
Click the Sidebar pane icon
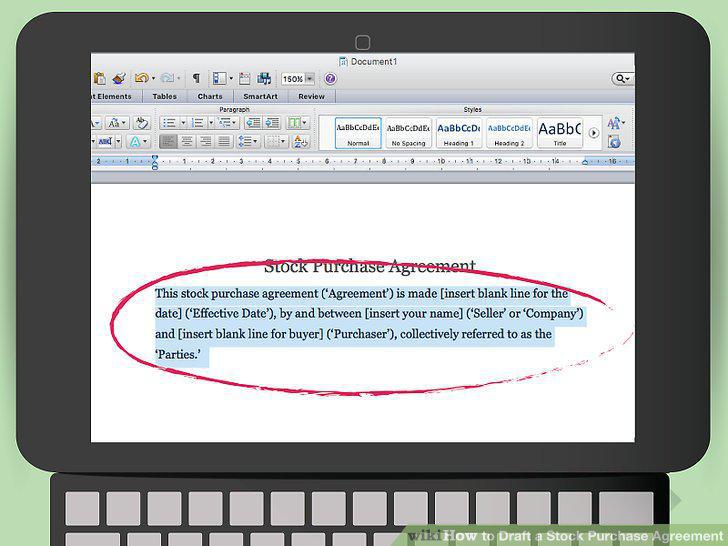coord(220,78)
